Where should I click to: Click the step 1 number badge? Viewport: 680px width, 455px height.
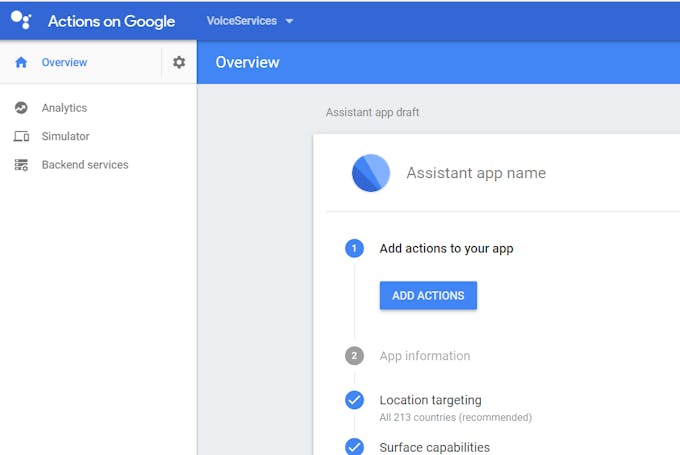(354, 249)
